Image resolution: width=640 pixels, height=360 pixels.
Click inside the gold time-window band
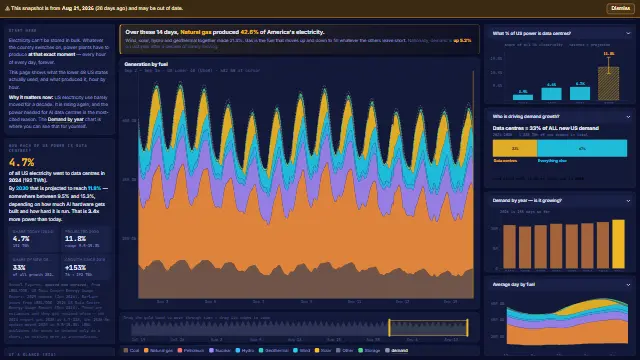coord(428,328)
